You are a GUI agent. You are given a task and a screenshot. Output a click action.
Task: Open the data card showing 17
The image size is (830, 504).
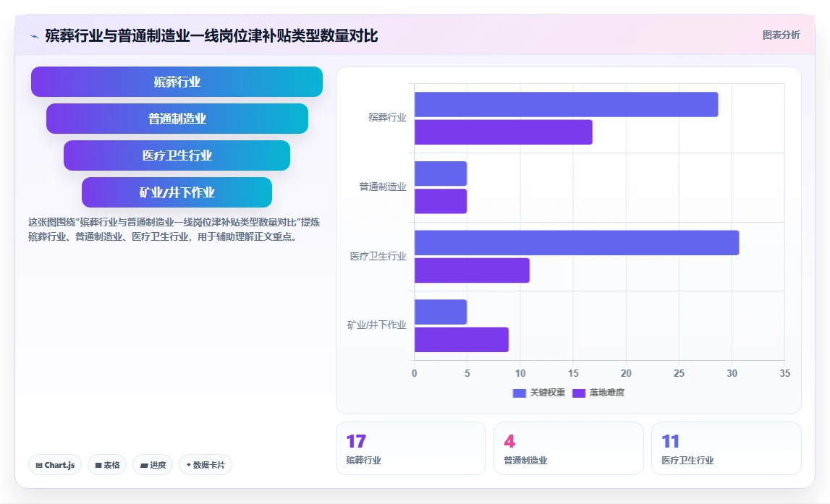411,448
